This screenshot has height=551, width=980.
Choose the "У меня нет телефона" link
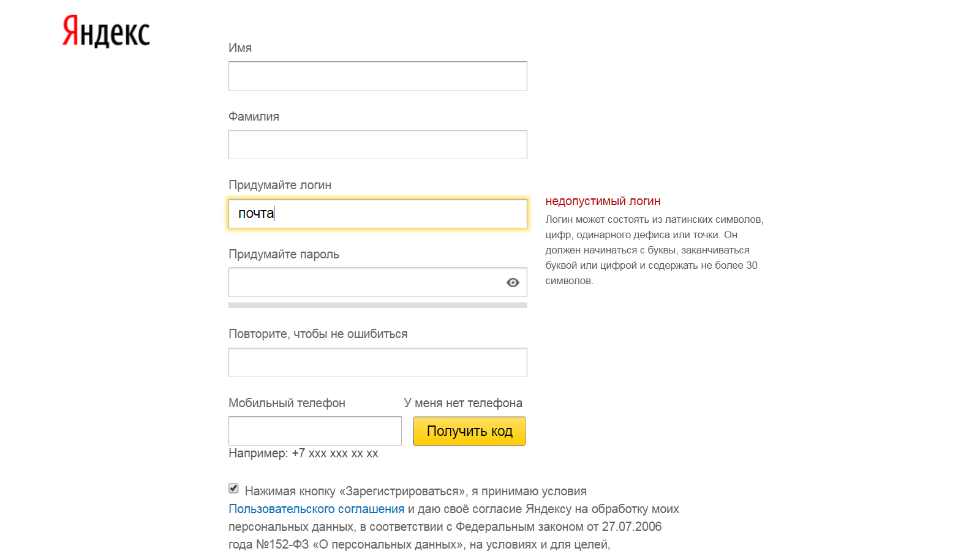463,403
